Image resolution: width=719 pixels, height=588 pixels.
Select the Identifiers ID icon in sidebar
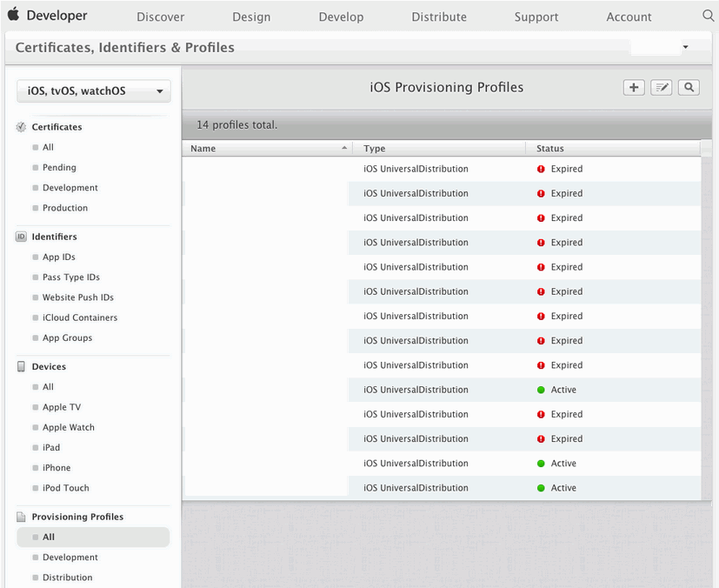[x=21, y=237]
